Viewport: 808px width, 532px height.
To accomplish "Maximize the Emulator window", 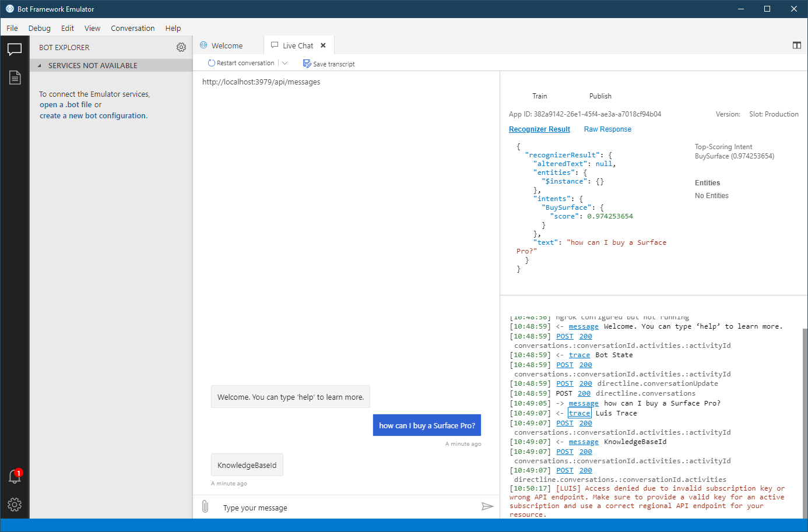I will pyautogui.click(x=767, y=9).
